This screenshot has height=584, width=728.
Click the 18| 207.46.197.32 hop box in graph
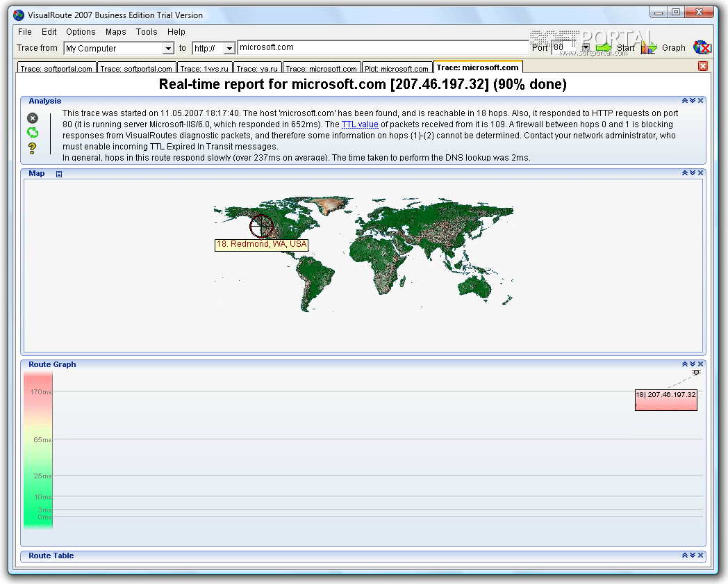(665, 400)
